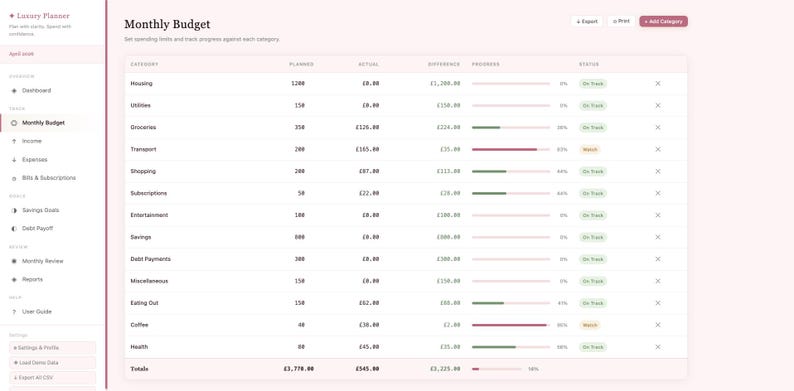Click the Shopping difference £113.00
This screenshot has height=391, width=794.
449,171
